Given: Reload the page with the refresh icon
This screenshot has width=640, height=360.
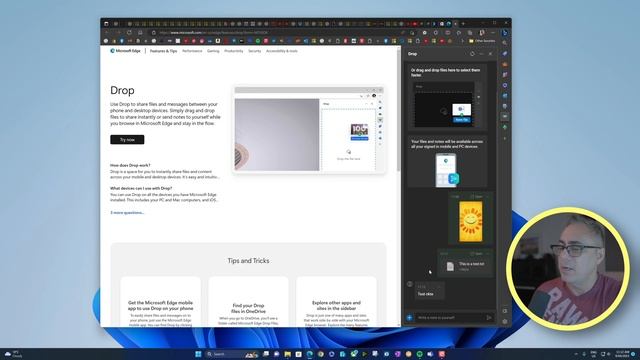Looking at the screenshot, I should click(129, 33).
